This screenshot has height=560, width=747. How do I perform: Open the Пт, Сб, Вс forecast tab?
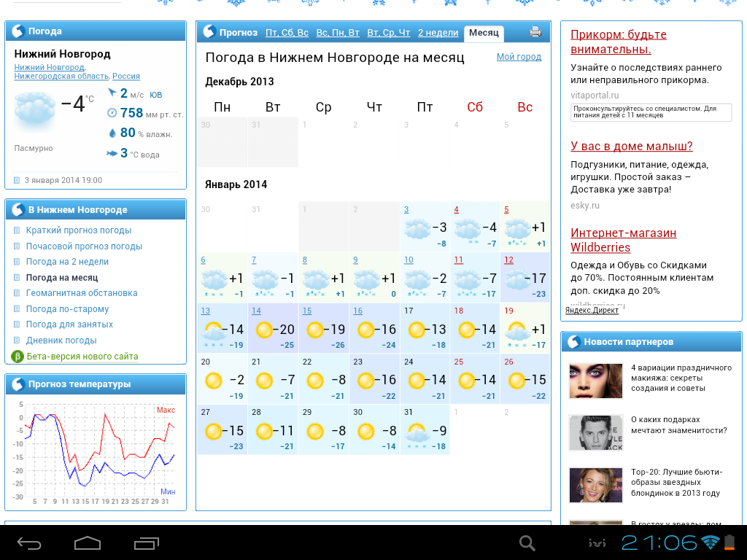click(287, 33)
